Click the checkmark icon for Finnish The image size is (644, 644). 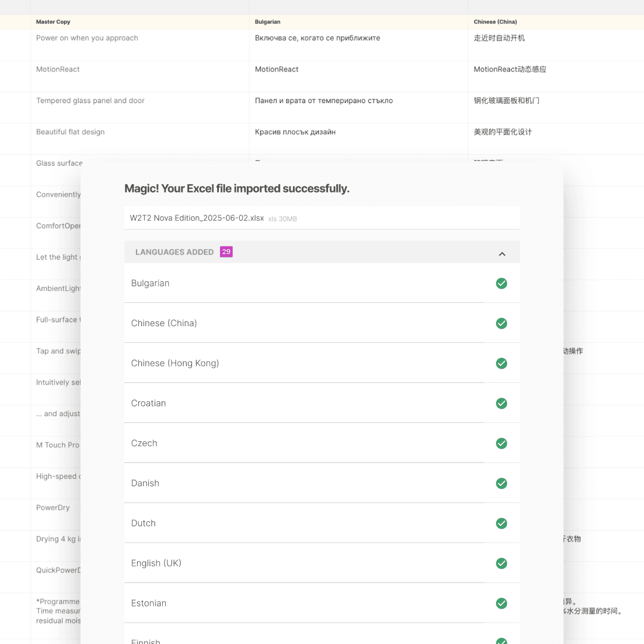[x=501, y=640]
